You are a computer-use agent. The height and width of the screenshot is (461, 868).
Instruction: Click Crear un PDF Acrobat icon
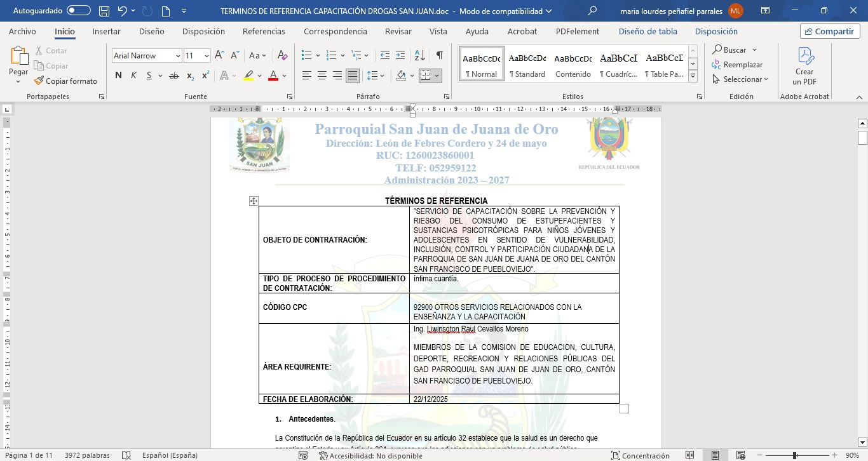click(804, 66)
